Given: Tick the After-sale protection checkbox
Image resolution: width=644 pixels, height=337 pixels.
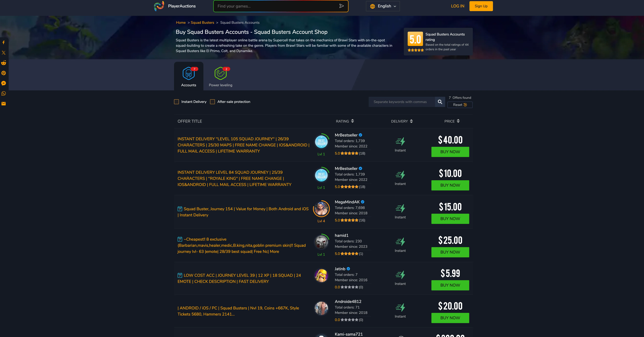Looking at the screenshot, I should pyautogui.click(x=212, y=102).
